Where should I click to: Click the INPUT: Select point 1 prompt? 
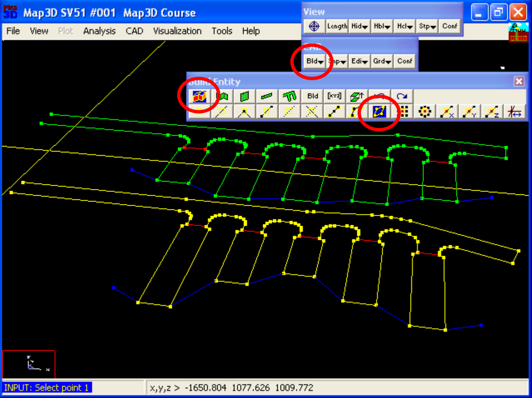tap(47, 388)
